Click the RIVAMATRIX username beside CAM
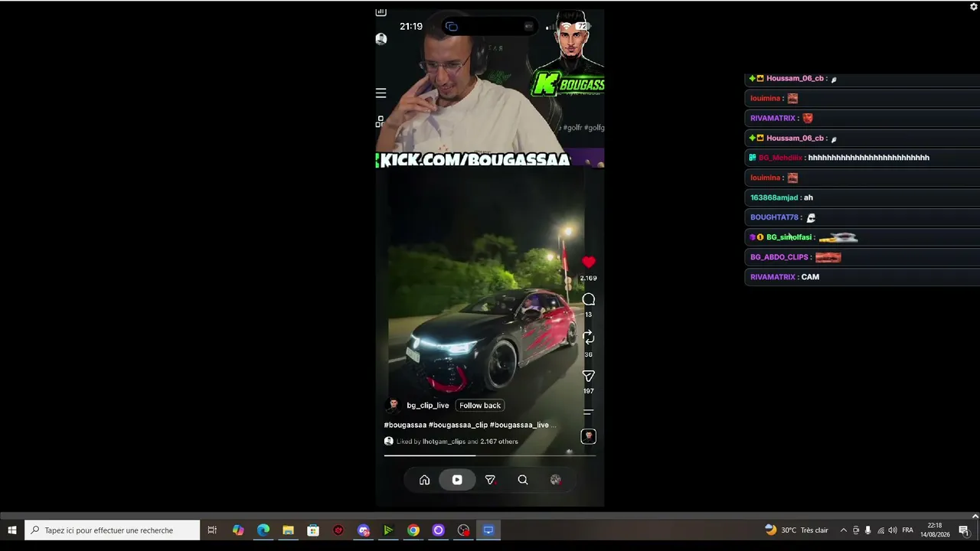 click(x=773, y=277)
